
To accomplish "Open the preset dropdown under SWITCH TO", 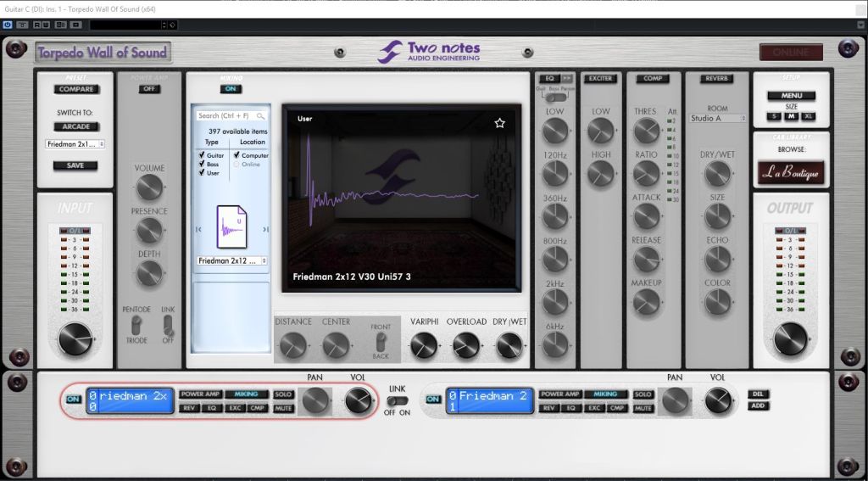I will point(75,144).
